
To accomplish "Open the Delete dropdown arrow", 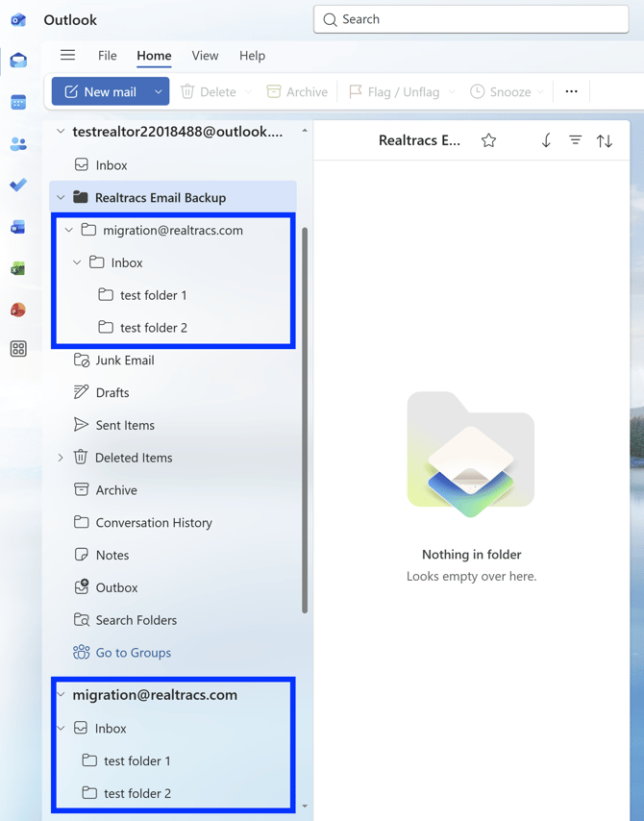I will pos(249,92).
